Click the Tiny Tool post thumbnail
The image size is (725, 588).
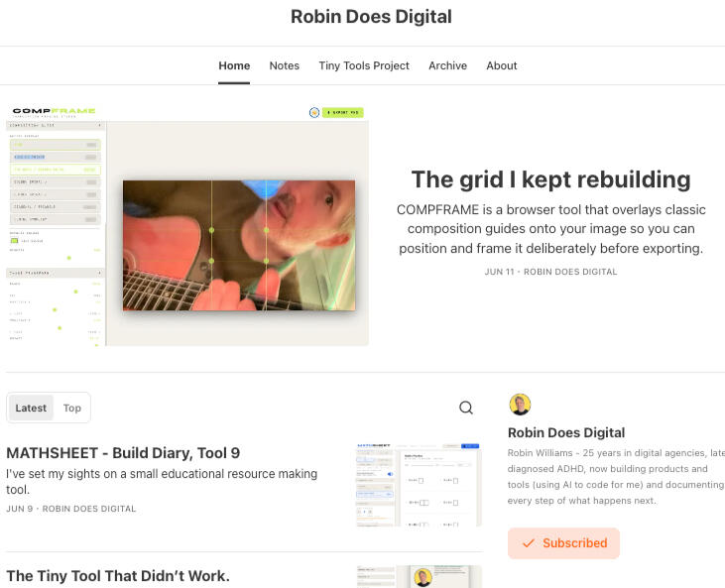(x=419, y=576)
